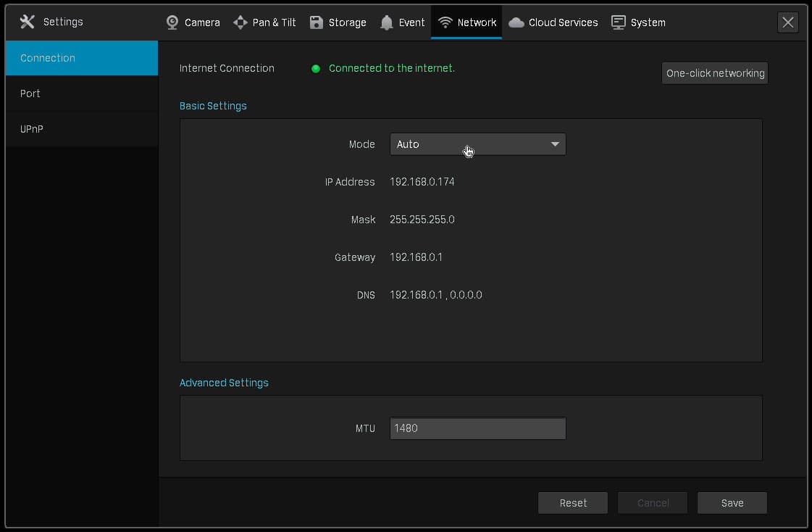Screen dimensions: 812x532
Task: Click the green connection status indicator
Action: pos(316,68)
